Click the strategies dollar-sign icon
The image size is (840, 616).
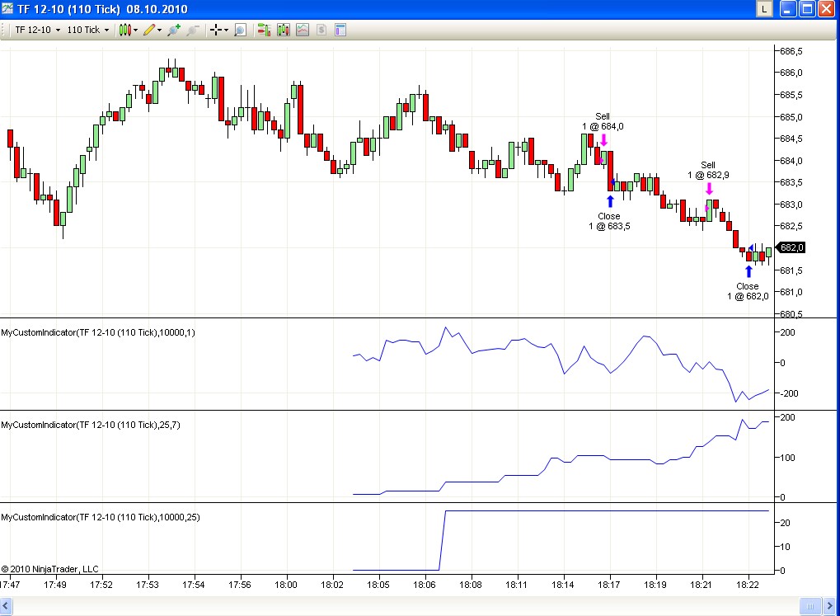point(321,30)
